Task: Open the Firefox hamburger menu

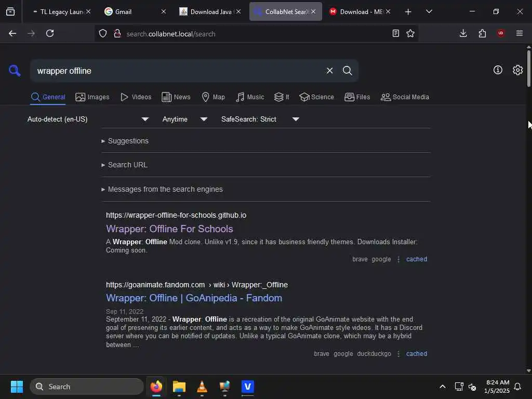Action: [520, 33]
